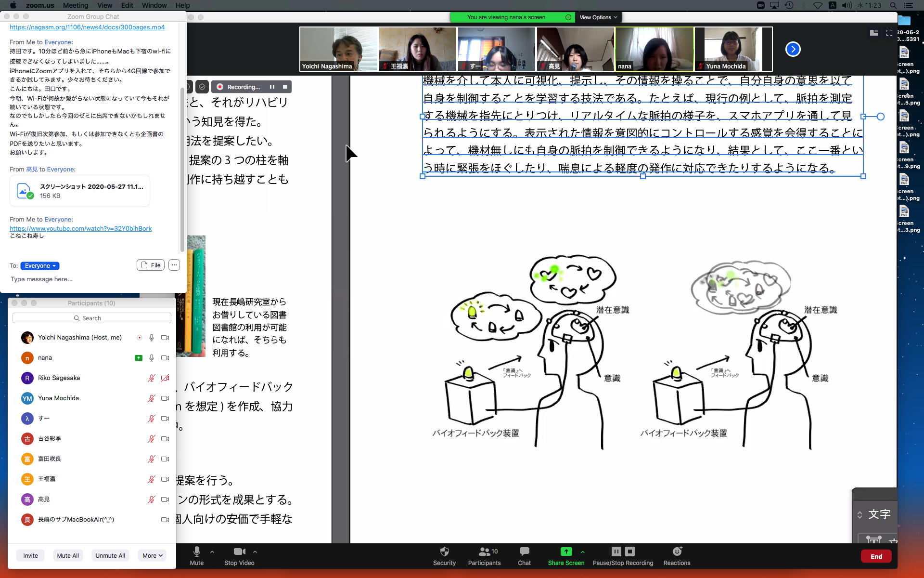Viewport: 924px width, 578px height.
Task: Expand the More menu in Participants panel
Action: pyautogui.click(x=152, y=555)
